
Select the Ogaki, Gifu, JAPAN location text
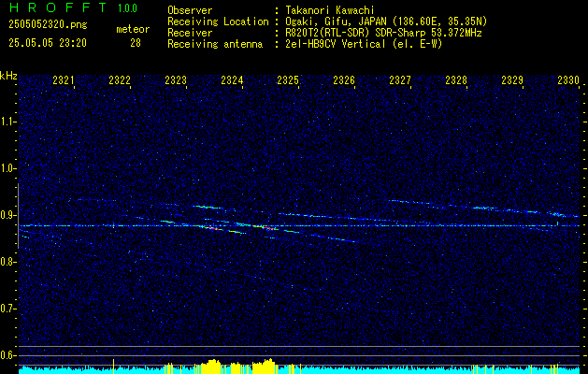click(386, 22)
